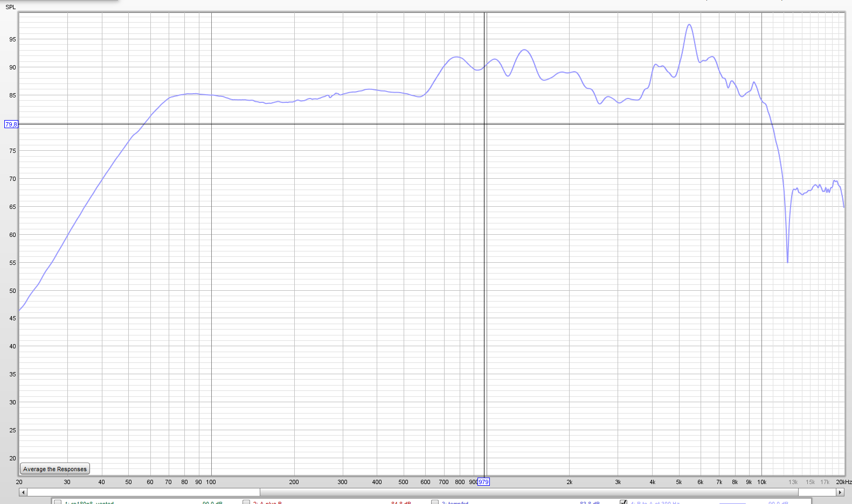Click the 20kHz label on the frequency axis
This screenshot has height=504, width=852.
844,482
